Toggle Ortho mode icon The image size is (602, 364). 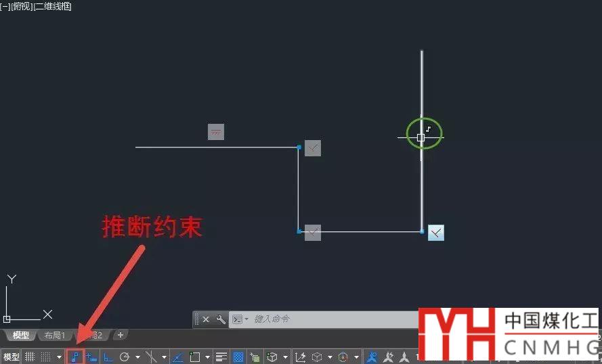pyautogui.click(x=108, y=357)
